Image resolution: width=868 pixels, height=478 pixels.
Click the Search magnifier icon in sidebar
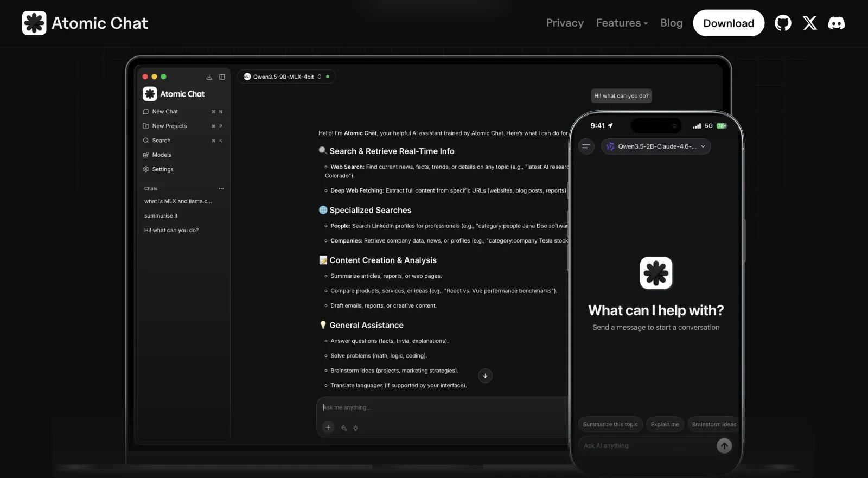click(146, 141)
